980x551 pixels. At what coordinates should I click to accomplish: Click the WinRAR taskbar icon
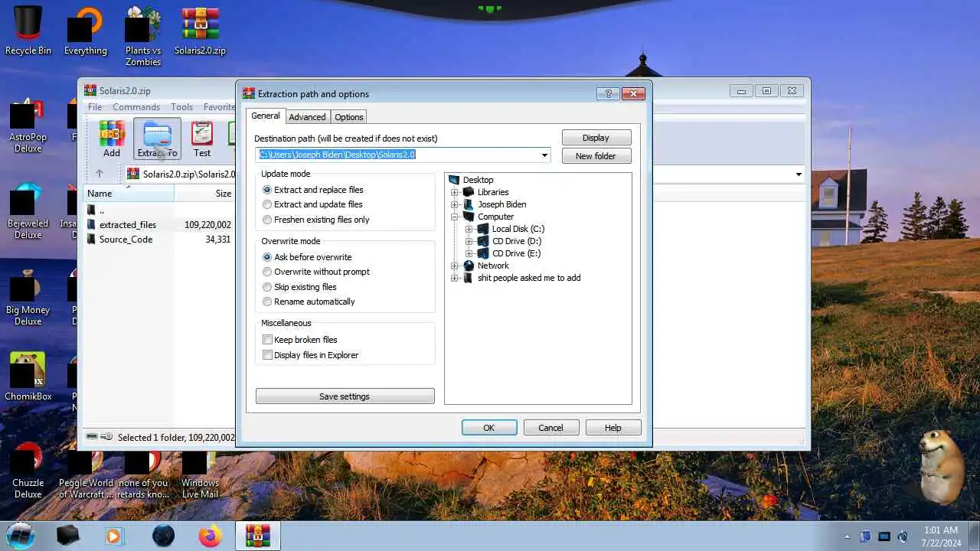coord(258,536)
